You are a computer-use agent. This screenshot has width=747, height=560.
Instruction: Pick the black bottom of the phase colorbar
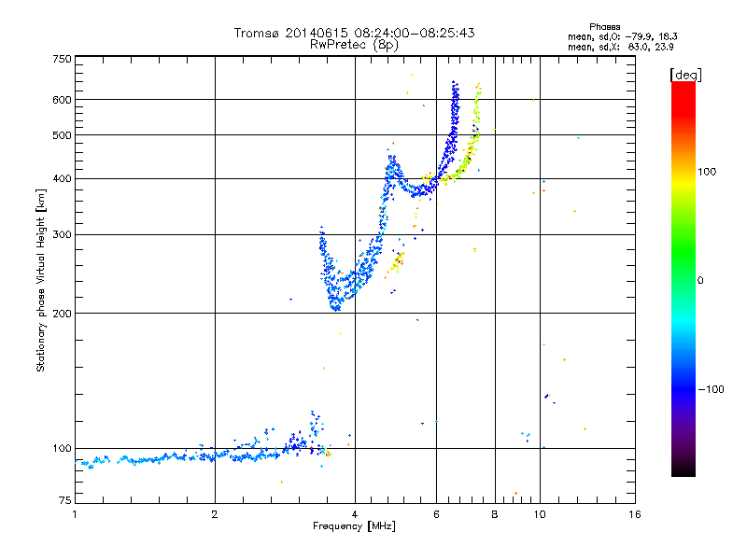684,470
